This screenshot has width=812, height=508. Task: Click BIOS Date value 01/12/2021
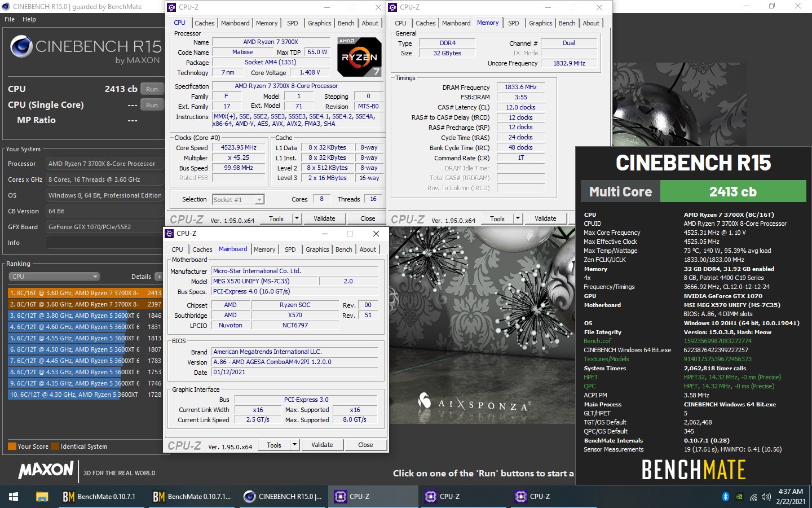[294, 372]
